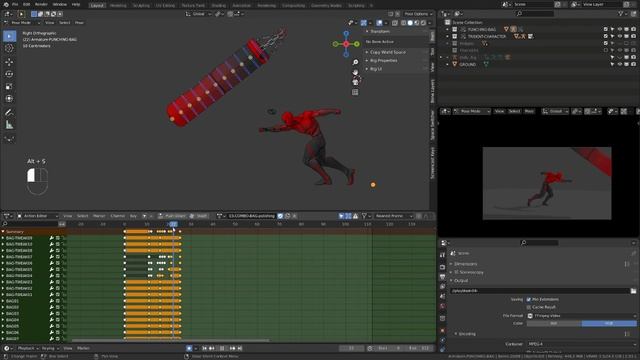640x360 pixels.
Task: Open the File Format FFmpeg Video dropdown
Action: tap(581, 316)
